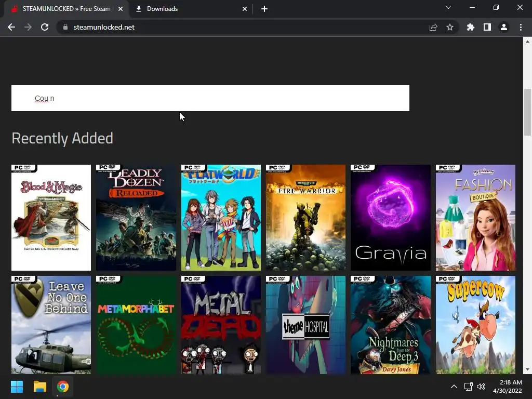Image resolution: width=532 pixels, height=399 pixels.
Task: Close the STEAMUNLOCKED tab
Action: click(x=121, y=9)
